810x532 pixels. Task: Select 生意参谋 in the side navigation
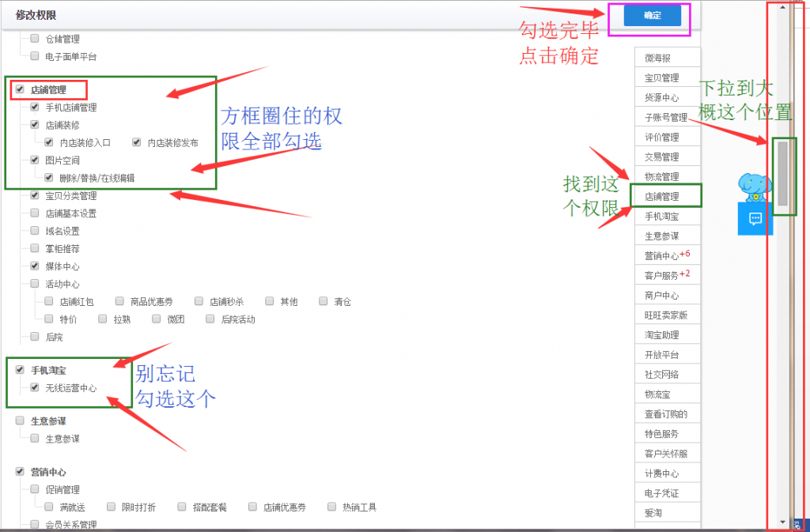(668, 236)
